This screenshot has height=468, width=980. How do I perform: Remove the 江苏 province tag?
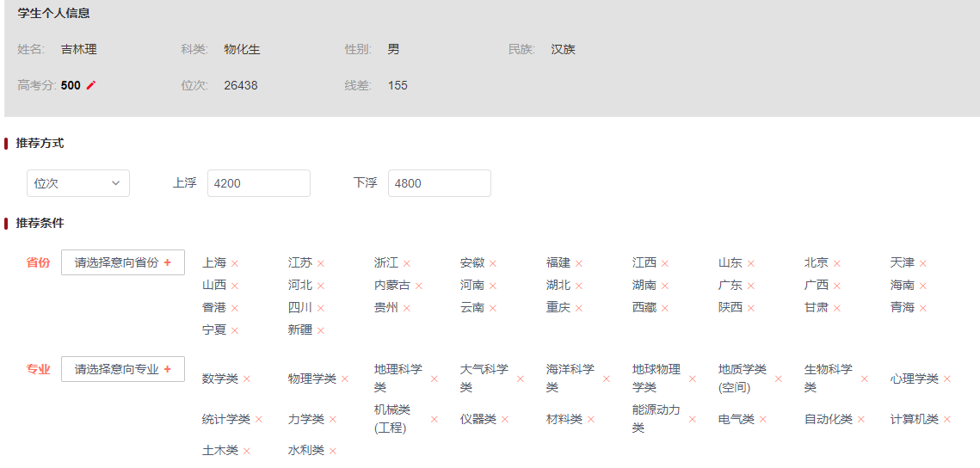coord(321,263)
